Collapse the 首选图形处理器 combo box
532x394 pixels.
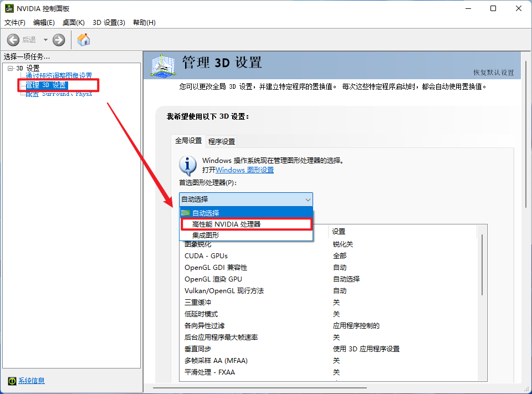[246, 199]
